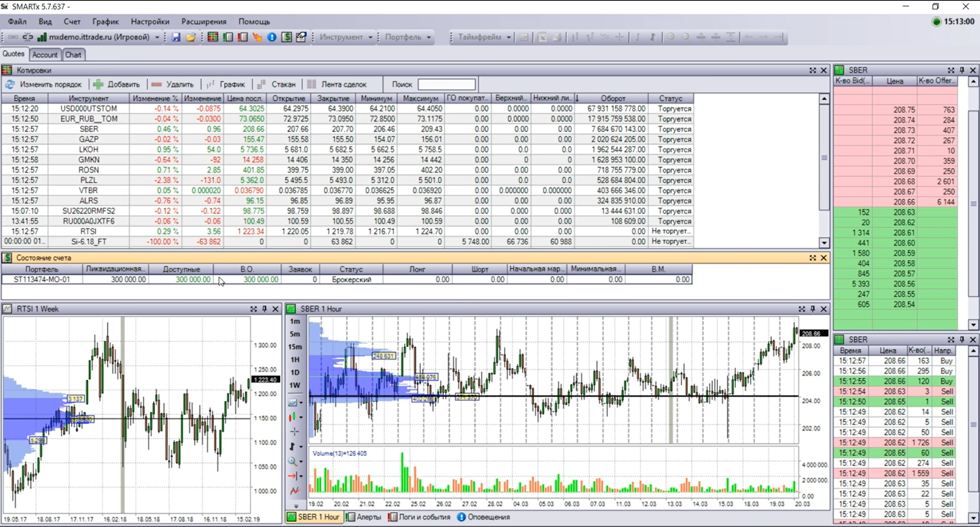Expand the Состояние счета panel to full size
980x527 pixels.
pos(813,258)
